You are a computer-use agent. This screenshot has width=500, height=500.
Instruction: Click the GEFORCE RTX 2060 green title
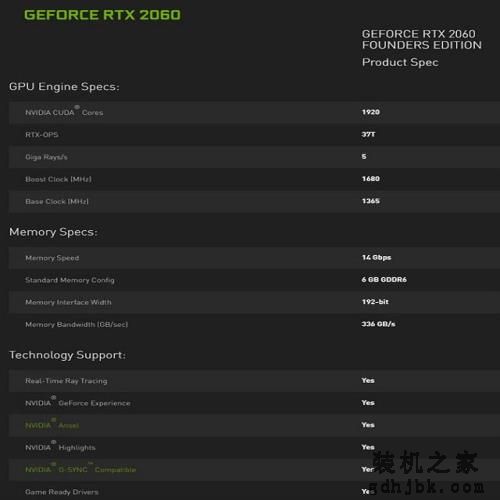pyautogui.click(x=102, y=15)
